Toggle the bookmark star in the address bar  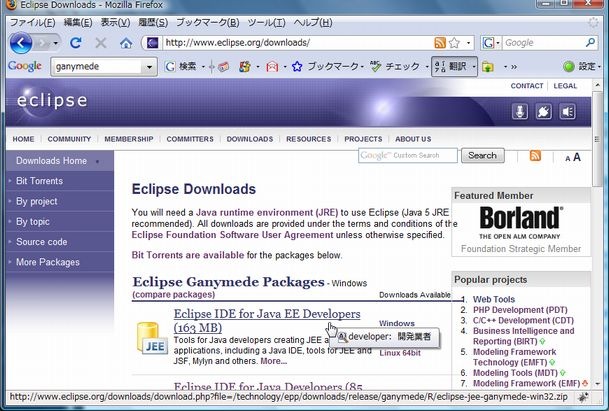[455, 43]
